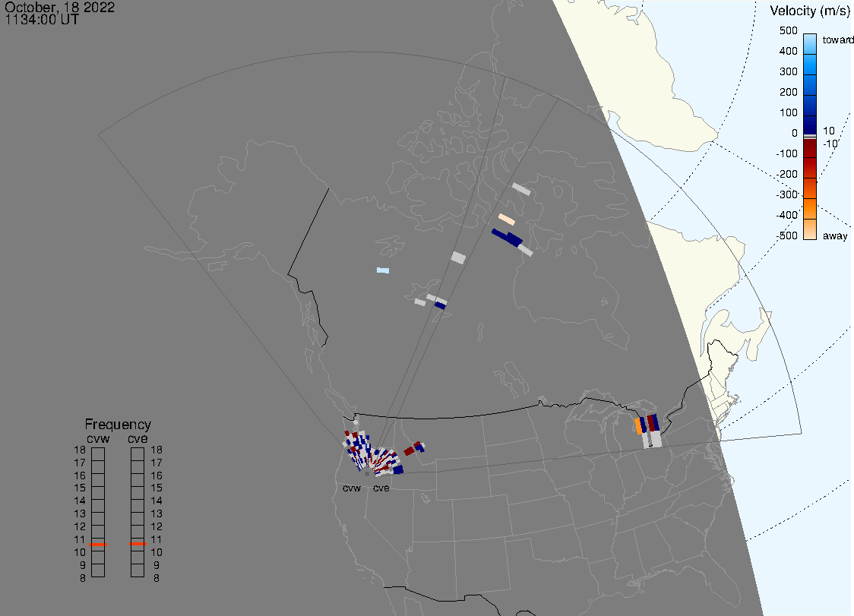854x616 pixels.
Task: Click the "away" label beside the color bar
Action: (836, 236)
